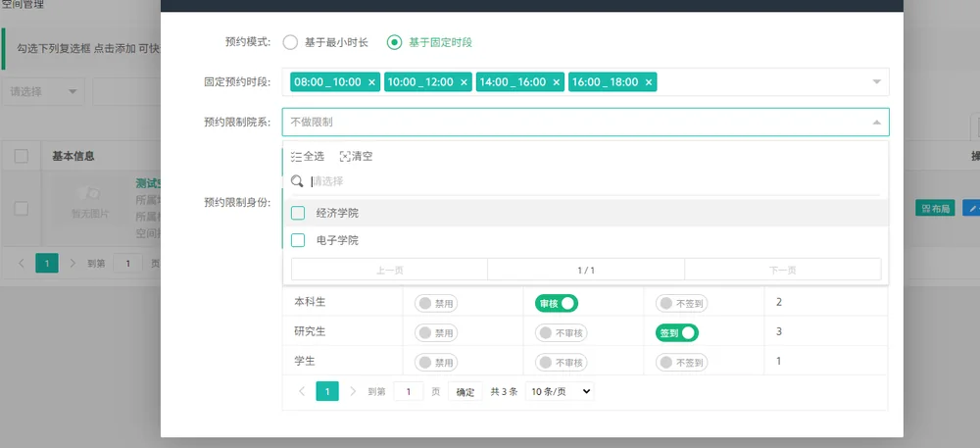The height and width of the screenshot is (448, 980).
Task: Focus the 请选择 search field in dropdown
Action: click(x=594, y=181)
